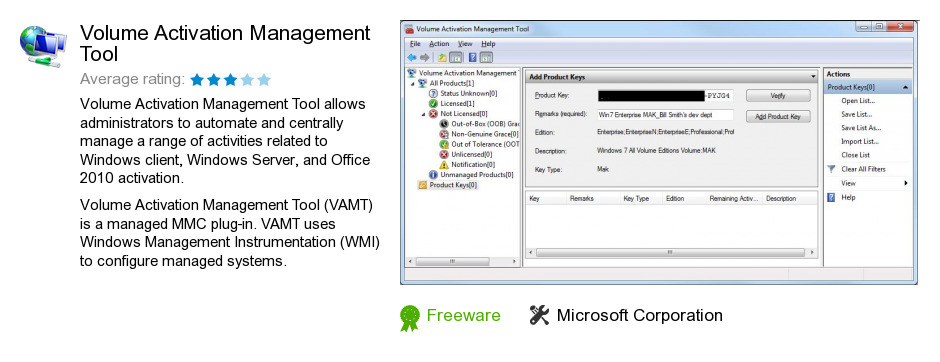This screenshot has height=362, width=940.
Task: Choose Import List... action
Action: (x=860, y=142)
